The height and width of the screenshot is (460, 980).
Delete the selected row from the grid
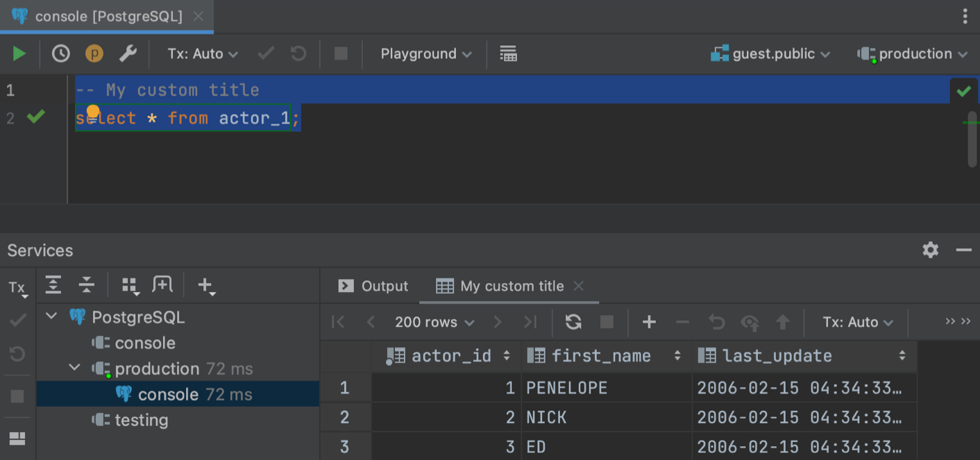coord(682,322)
